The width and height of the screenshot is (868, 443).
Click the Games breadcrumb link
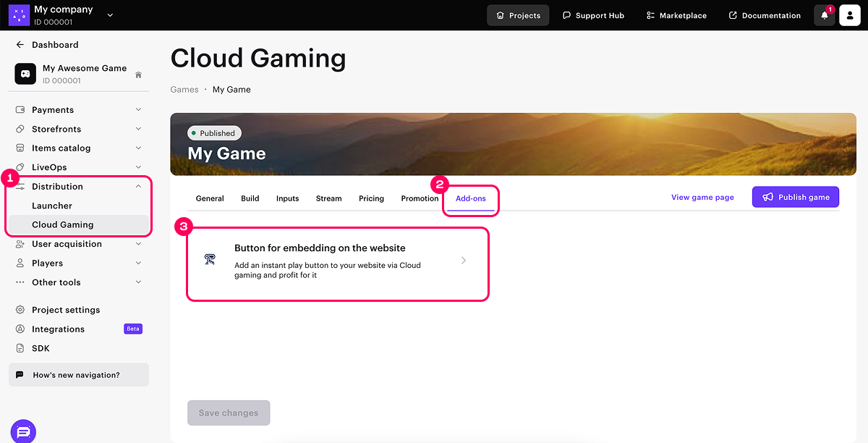[x=184, y=90]
